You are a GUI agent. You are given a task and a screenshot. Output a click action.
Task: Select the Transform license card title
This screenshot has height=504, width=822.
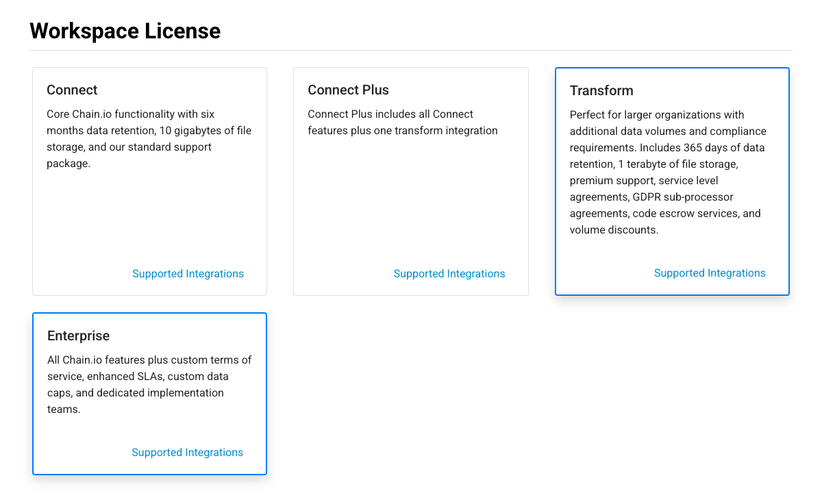coord(601,90)
